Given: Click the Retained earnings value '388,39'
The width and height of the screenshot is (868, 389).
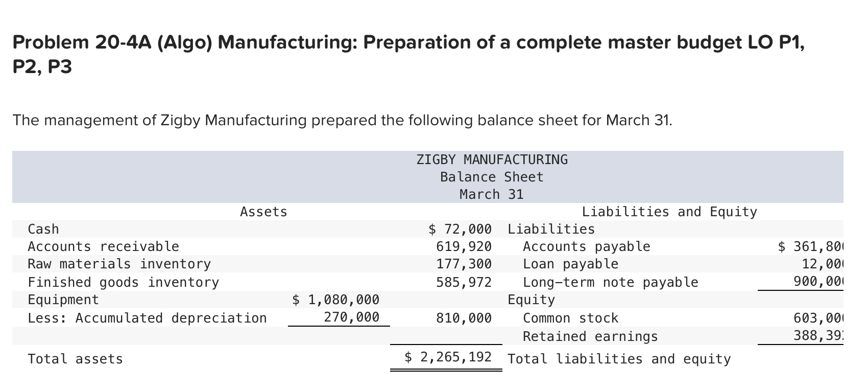Looking at the screenshot, I should pyautogui.click(x=818, y=336).
